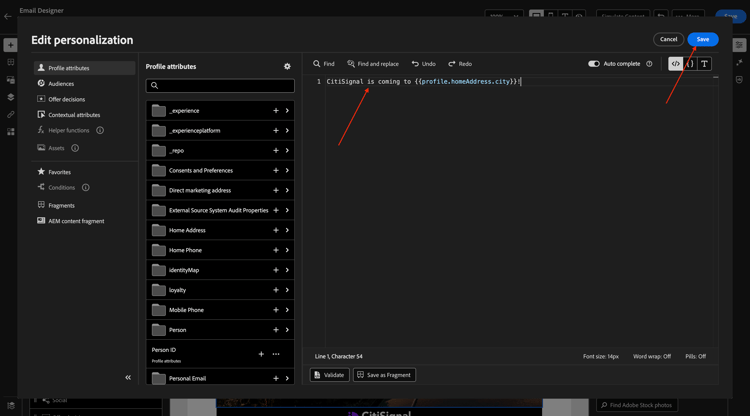Expand the _experience folder chevron
Screen dimensions: 750x416
[x=287, y=110]
